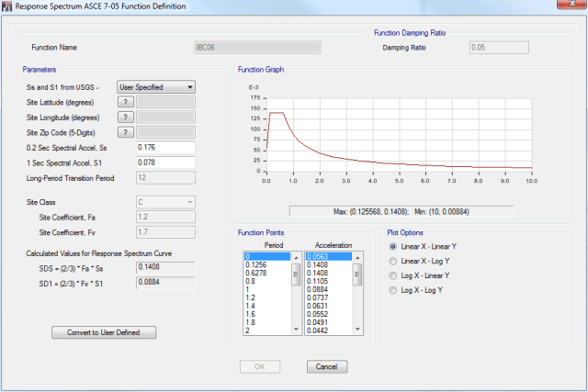This screenshot has height=392, width=588.
Task: Choose Log X - Linear Y plot option
Action: point(395,276)
